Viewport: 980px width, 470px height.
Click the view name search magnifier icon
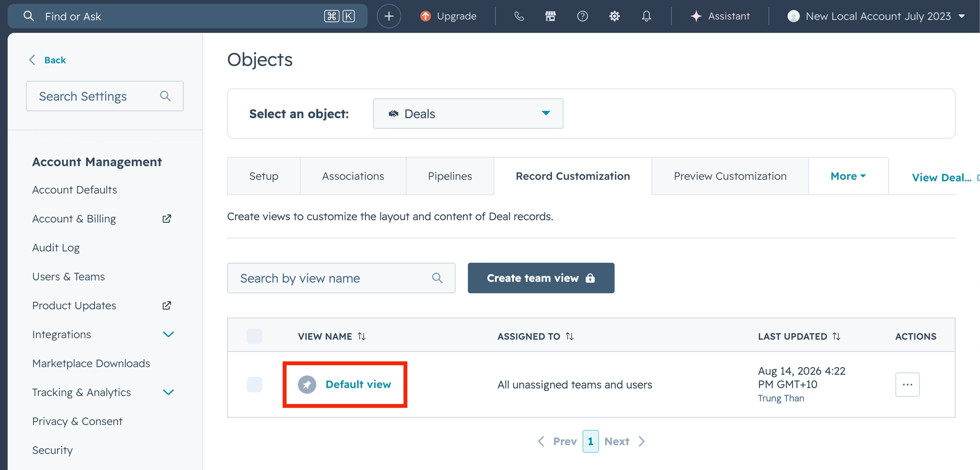437,278
